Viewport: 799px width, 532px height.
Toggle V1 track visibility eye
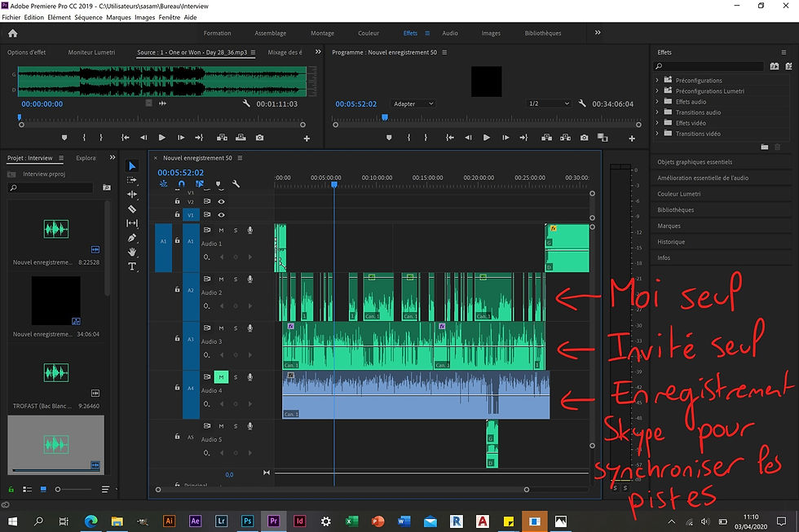[221, 215]
